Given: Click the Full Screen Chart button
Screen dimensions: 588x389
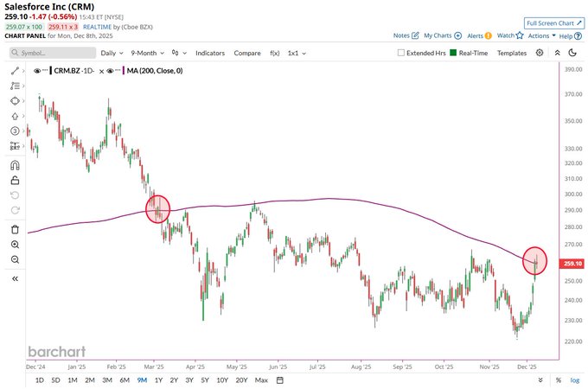Looking at the screenshot, I should (x=553, y=23).
